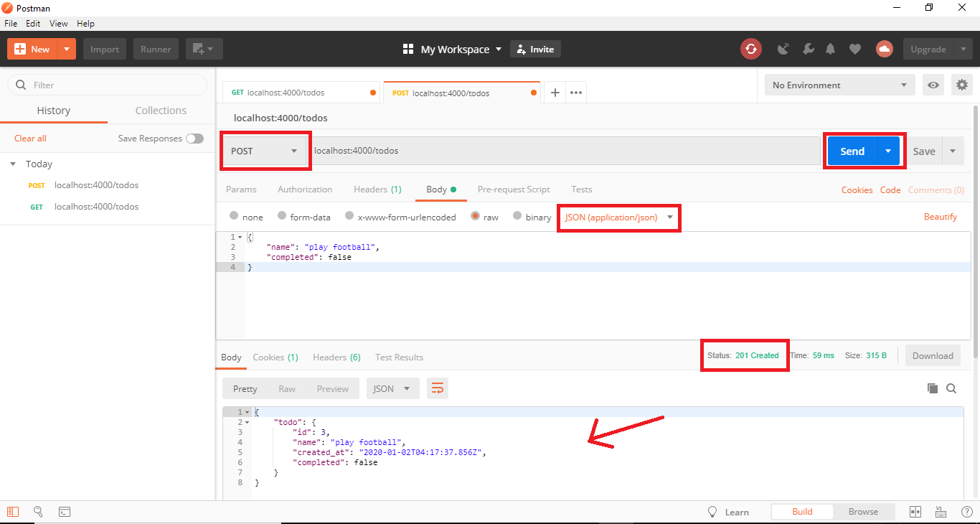Open the keyboard shortcuts icon
The height and width of the screenshot is (524, 980).
(x=941, y=512)
